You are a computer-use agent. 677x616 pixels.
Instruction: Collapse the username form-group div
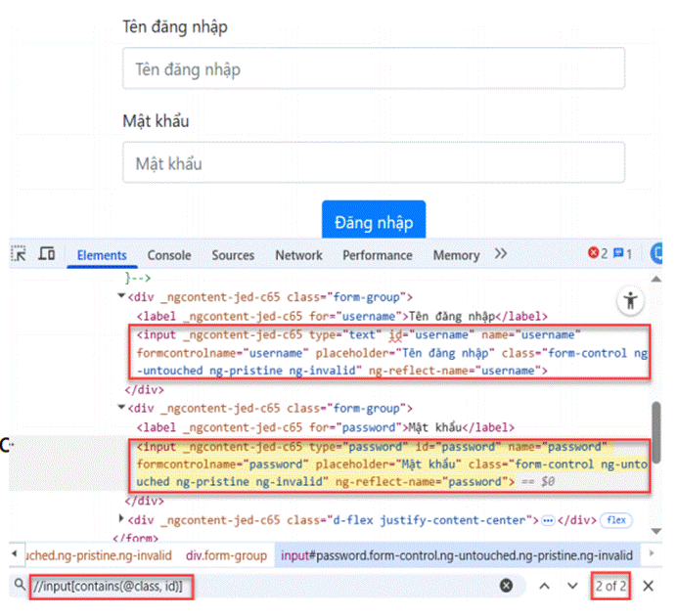[121, 297]
